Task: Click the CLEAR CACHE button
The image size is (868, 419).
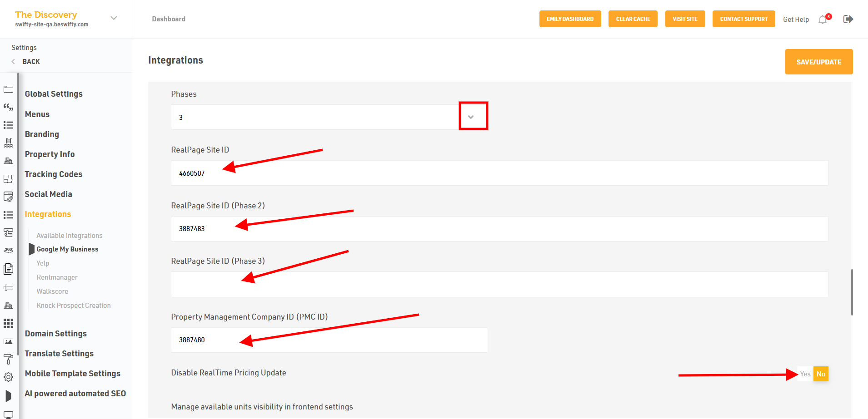Action: (x=633, y=19)
